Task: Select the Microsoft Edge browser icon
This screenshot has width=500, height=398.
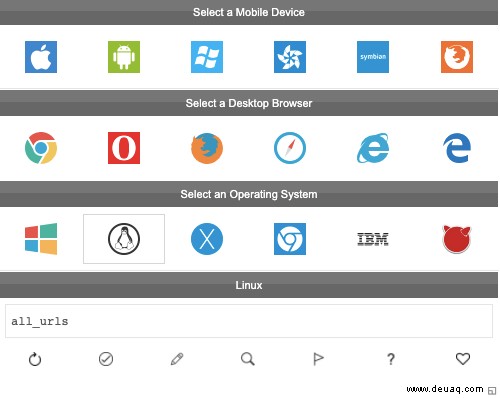Action: [x=457, y=148]
